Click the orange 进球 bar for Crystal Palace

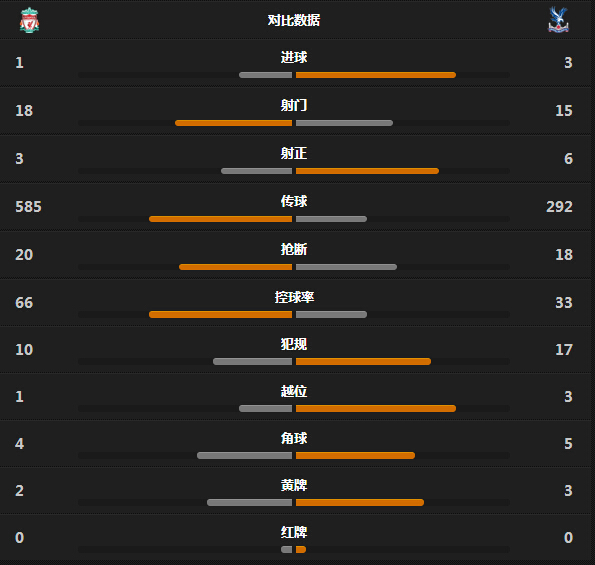pyautogui.click(x=376, y=75)
